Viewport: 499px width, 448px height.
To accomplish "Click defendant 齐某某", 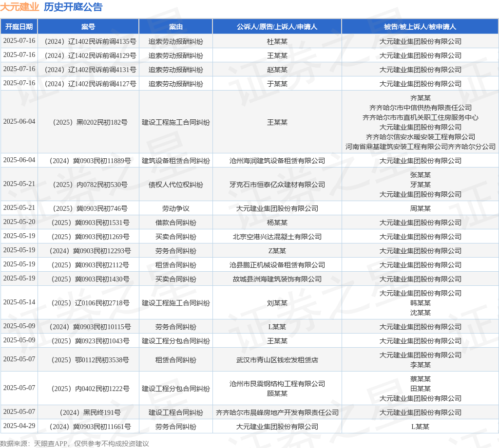I will (x=421, y=98).
